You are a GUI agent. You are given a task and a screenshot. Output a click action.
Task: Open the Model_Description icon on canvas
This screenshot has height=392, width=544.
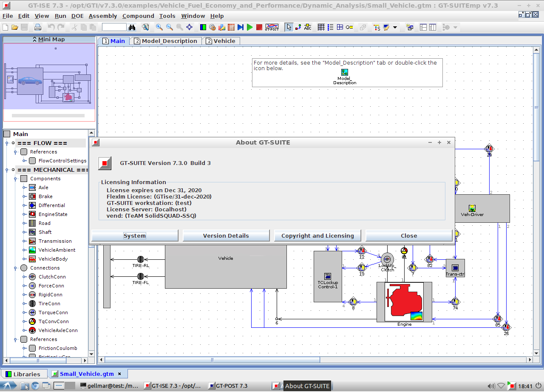click(x=345, y=72)
